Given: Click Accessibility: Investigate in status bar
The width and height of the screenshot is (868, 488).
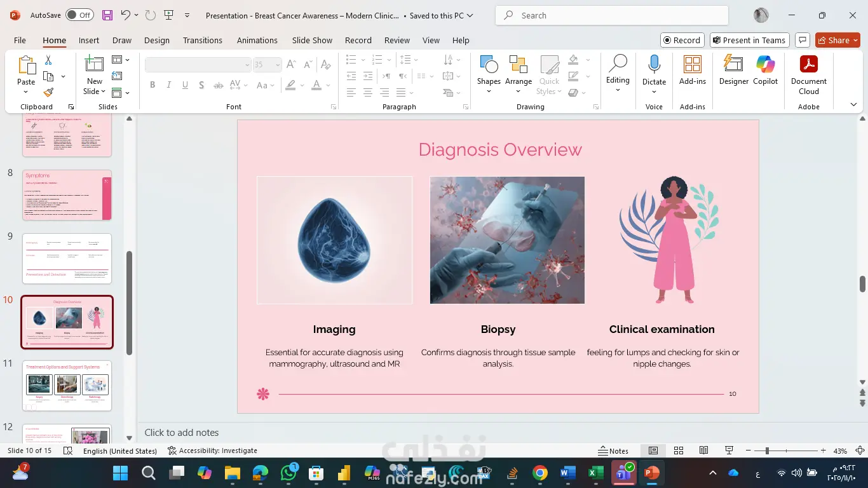Looking at the screenshot, I should [212, 451].
